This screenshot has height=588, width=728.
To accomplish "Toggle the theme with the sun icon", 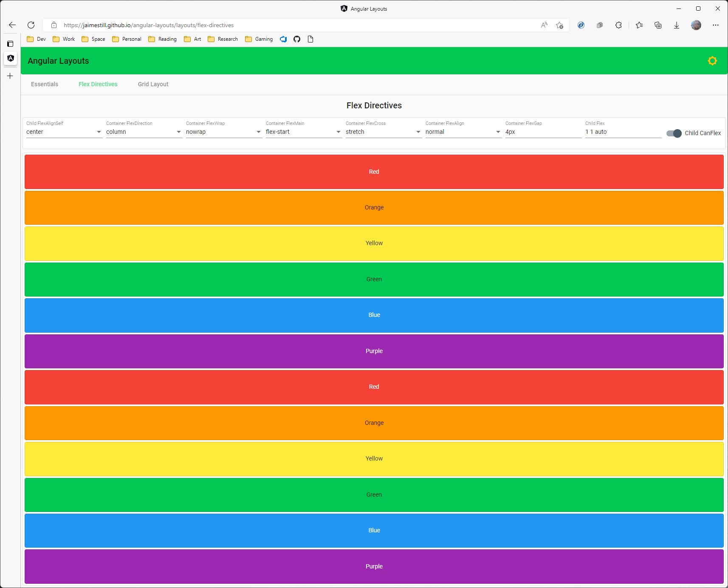I will pos(712,60).
